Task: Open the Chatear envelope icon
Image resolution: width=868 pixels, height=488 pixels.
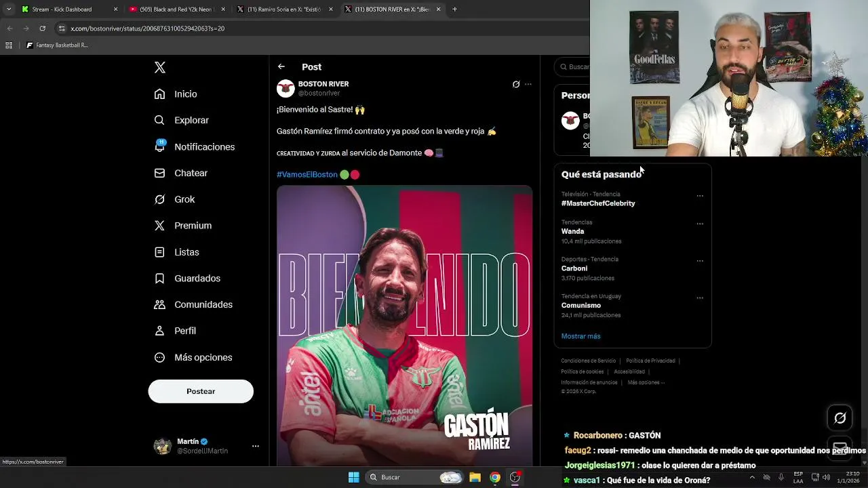Action: (x=159, y=173)
